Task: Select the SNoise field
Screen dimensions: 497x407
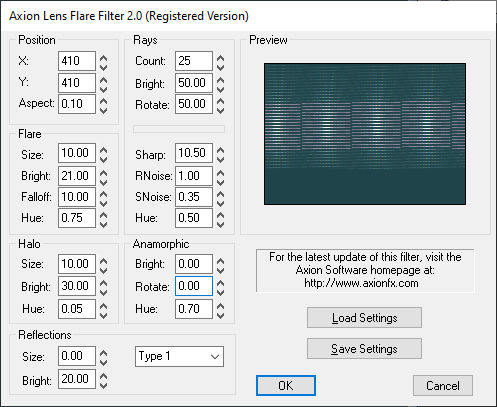Action: tap(194, 197)
